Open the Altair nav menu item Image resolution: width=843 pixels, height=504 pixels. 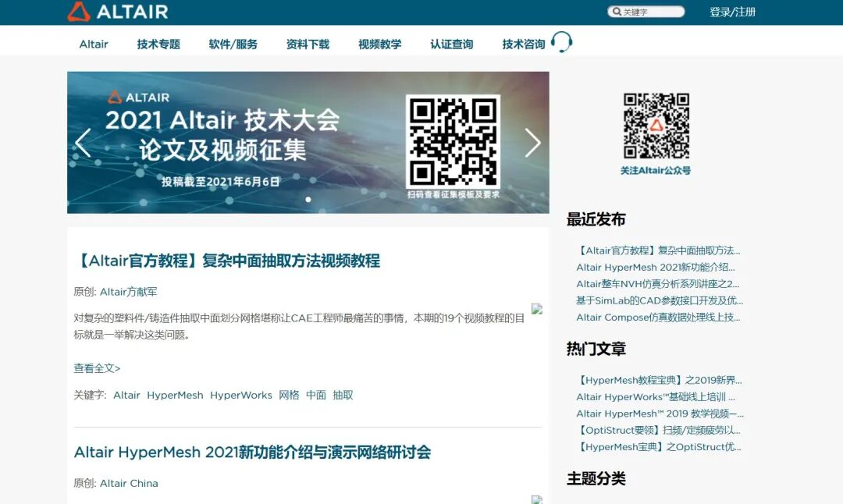pos(94,44)
